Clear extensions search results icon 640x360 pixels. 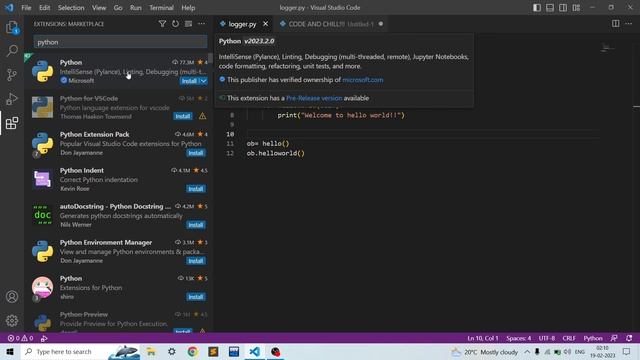pos(188,24)
